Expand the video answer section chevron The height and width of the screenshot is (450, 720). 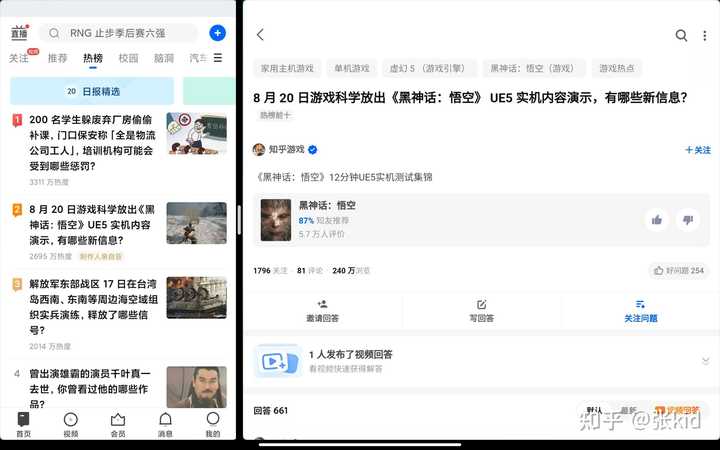click(x=705, y=361)
